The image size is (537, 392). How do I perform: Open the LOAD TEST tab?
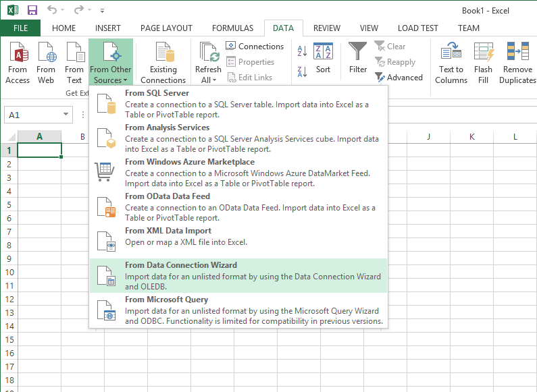[x=418, y=28]
